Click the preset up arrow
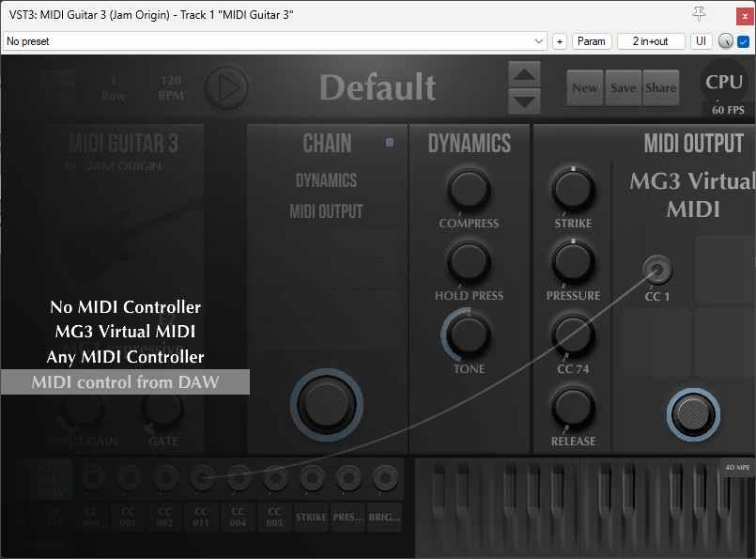The width and height of the screenshot is (756, 559). tap(525, 74)
